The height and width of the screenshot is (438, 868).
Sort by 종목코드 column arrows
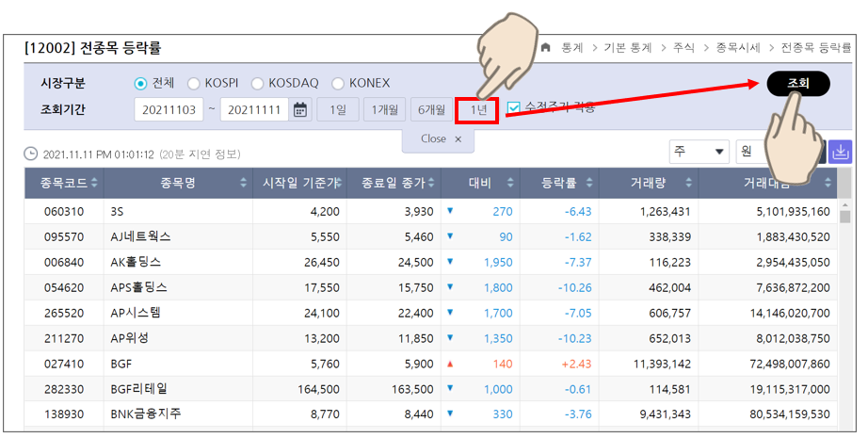[x=94, y=183]
